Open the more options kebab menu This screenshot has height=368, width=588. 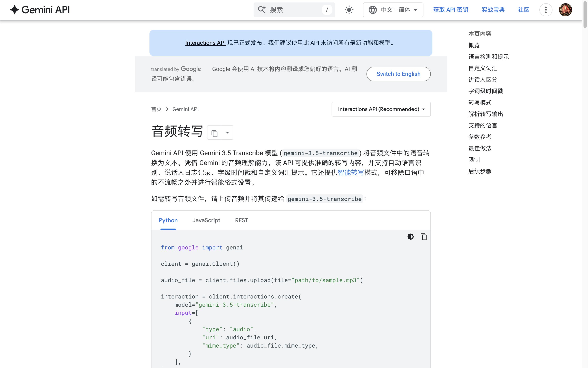tap(546, 10)
